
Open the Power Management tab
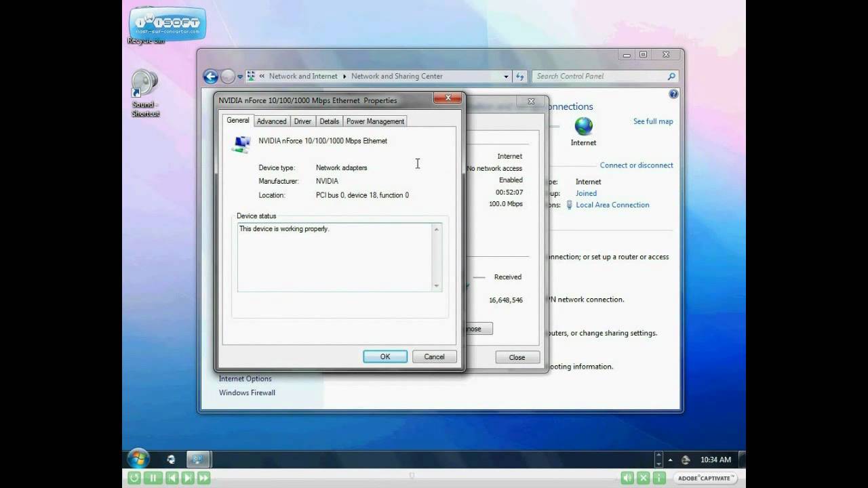pos(375,121)
